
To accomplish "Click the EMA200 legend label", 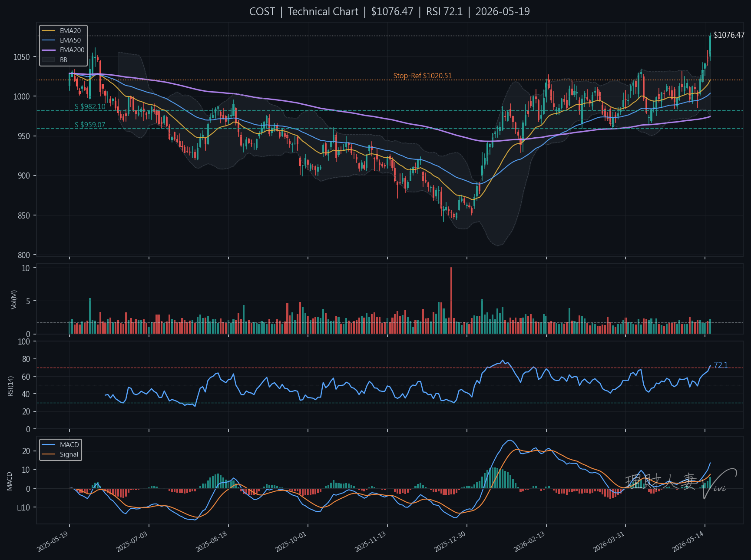I will [x=72, y=50].
